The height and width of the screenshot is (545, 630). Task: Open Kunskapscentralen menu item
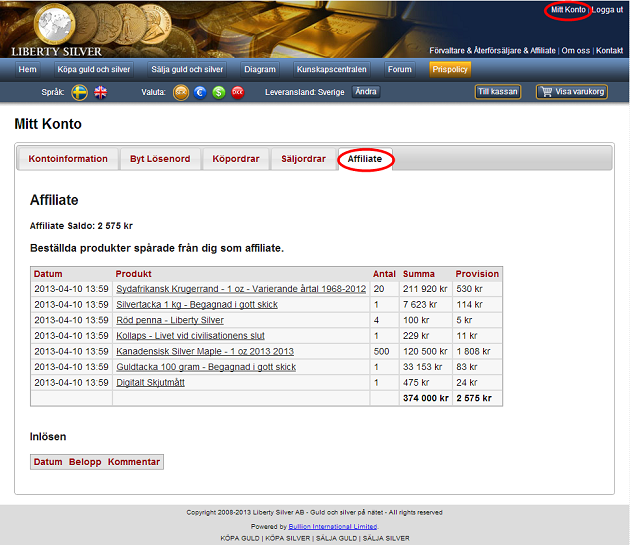pos(331,69)
